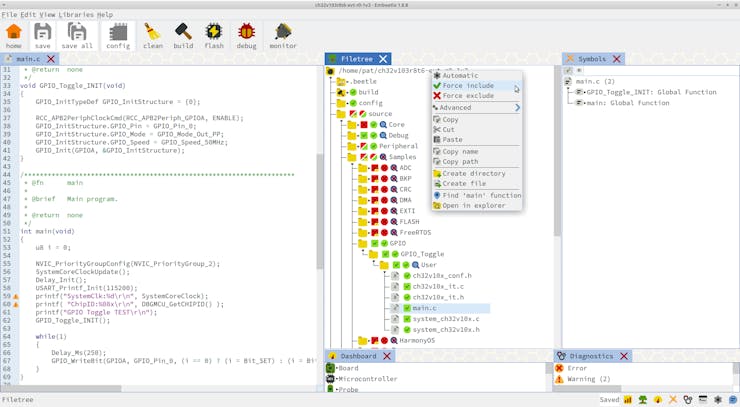Select Create file in context menu

point(464,184)
